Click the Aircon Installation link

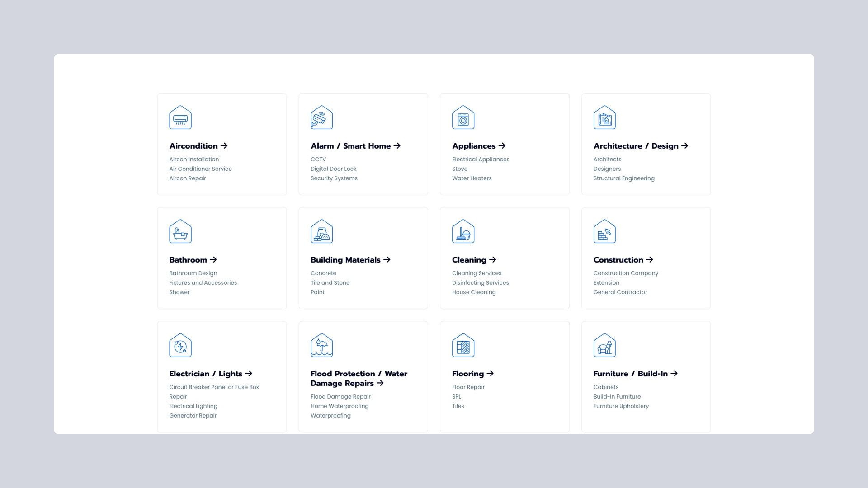(x=193, y=159)
